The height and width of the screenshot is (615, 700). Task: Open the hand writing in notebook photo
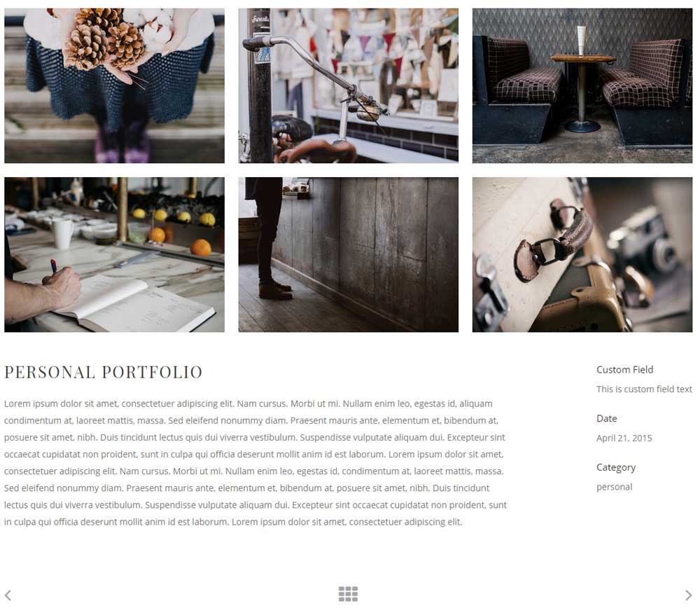coord(114,254)
